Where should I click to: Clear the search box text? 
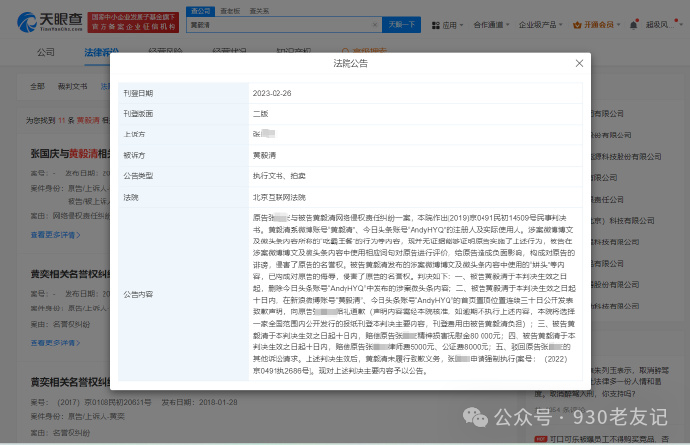click(373, 24)
